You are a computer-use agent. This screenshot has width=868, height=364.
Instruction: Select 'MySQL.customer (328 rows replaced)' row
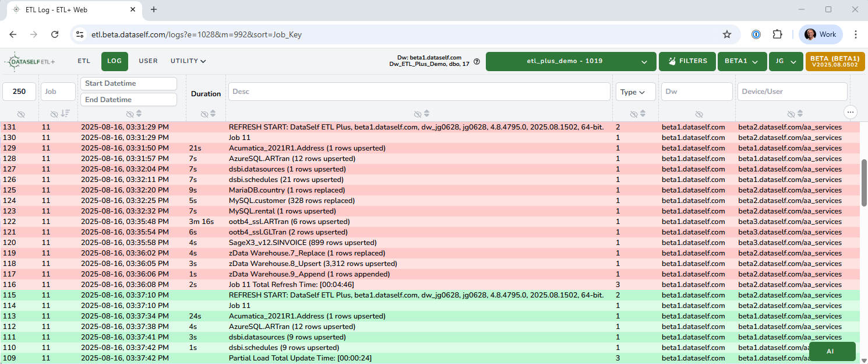(x=430, y=201)
